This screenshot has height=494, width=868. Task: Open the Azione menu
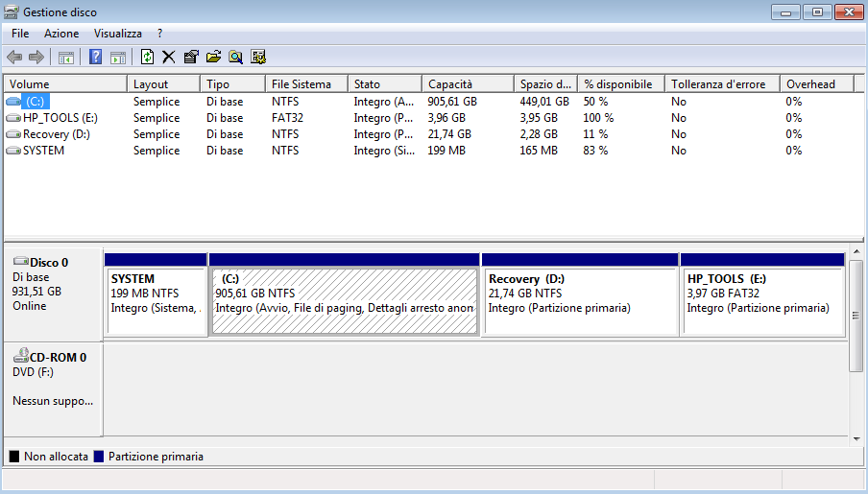pyautogui.click(x=61, y=34)
